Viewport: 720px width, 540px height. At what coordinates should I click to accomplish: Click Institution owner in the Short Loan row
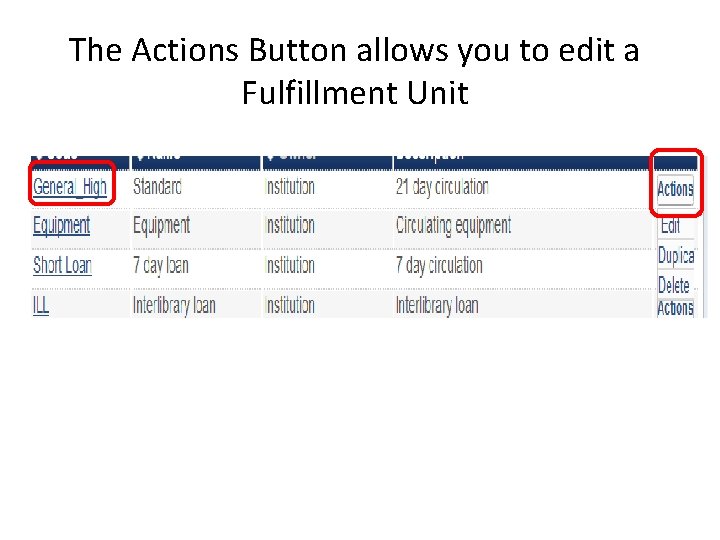pyautogui.click(x=290, y=266)
